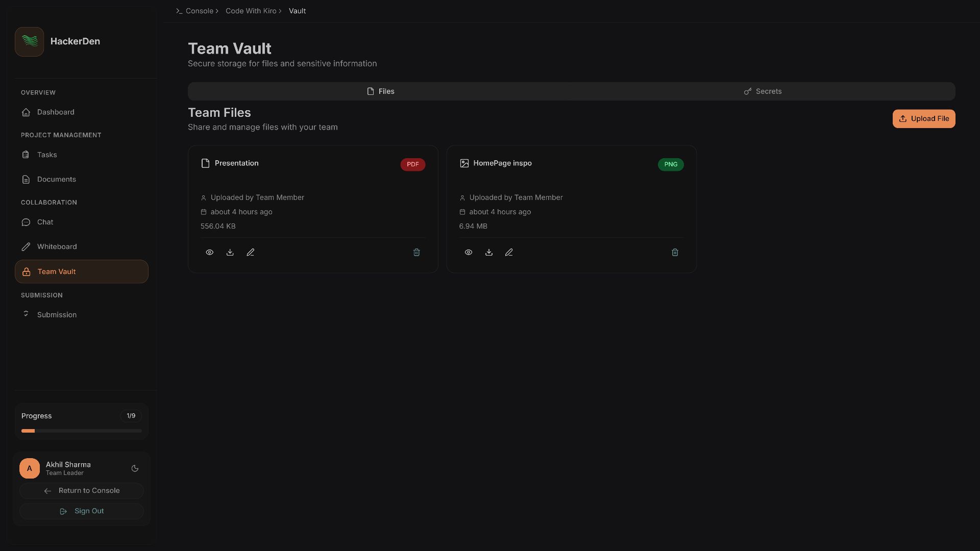This screenshot has height=551, width=980.
Task: Open the Chat page in the sidebar
Action: click(x=45, y=222)
